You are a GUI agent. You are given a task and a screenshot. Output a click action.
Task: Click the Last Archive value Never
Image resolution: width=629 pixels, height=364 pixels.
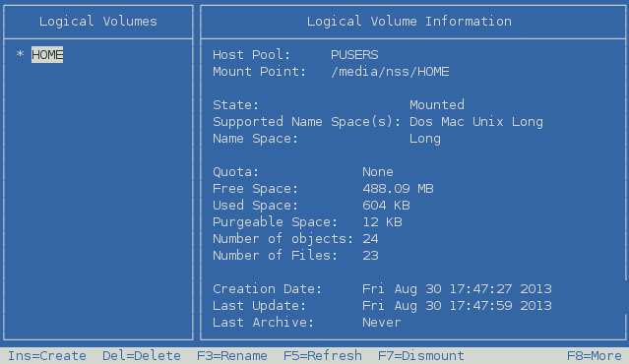pos(382,323)
